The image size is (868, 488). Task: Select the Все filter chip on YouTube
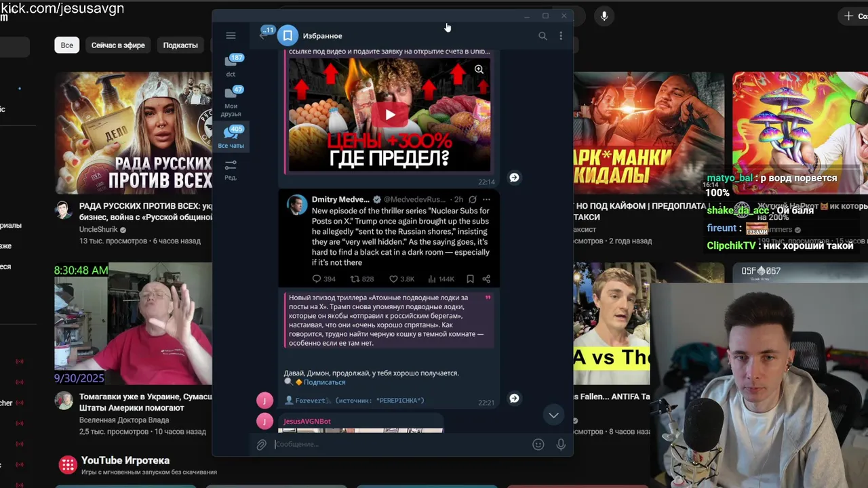pos(67,45)
